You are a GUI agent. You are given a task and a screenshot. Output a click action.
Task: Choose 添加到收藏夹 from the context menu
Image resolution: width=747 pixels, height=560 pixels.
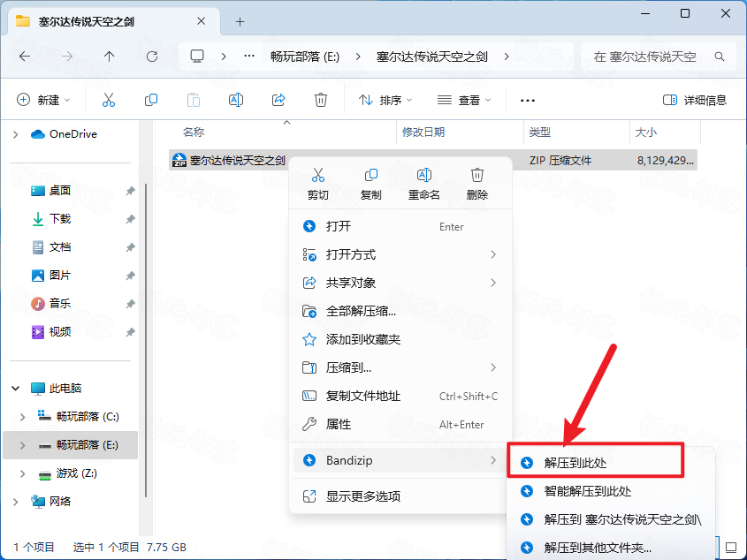click(400, 339)
